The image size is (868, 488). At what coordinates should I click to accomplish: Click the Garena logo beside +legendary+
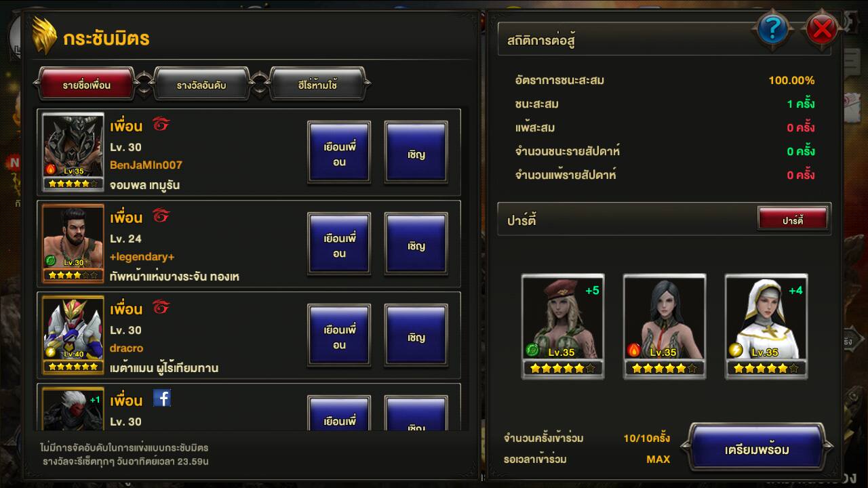coord(161,216)
